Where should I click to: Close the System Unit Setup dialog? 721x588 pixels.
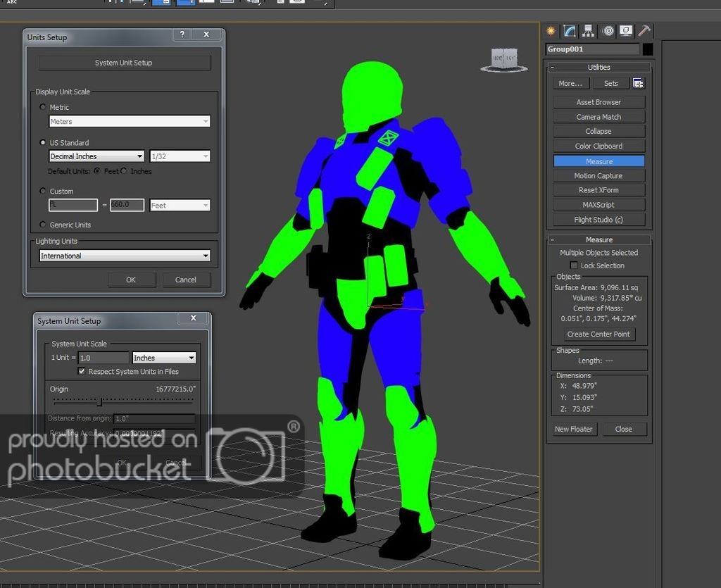[x=194, y=318]
